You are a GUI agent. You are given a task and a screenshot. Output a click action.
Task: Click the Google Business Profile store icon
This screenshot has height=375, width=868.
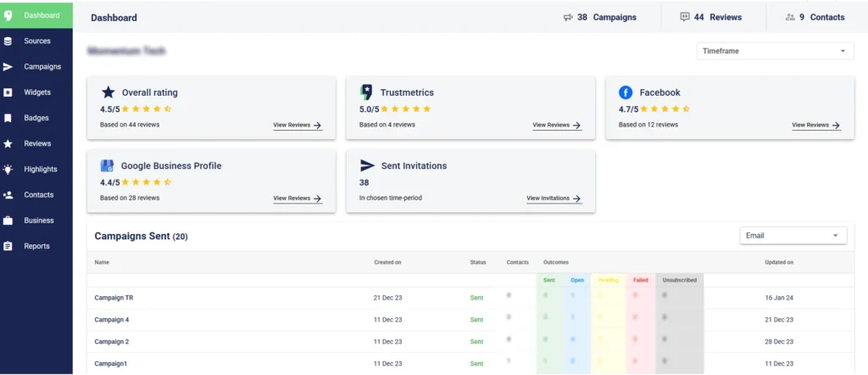(x=107, y=165)
